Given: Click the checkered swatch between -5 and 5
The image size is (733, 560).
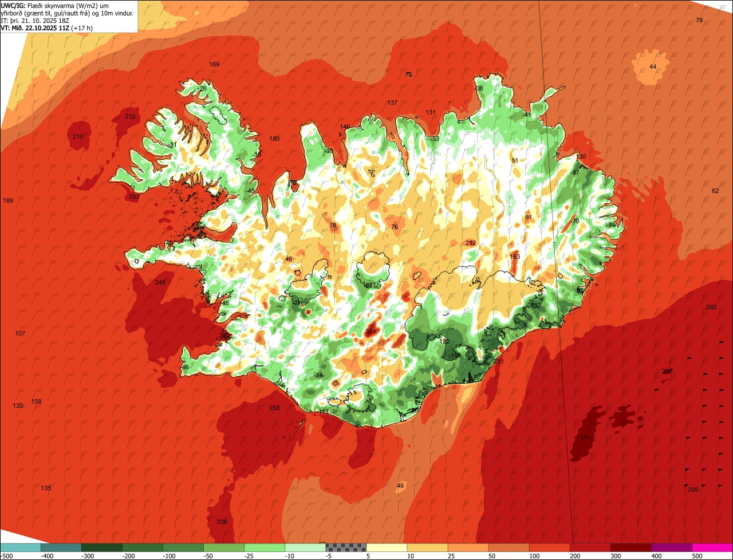Looking at the screenshot, I should (346, 547).
